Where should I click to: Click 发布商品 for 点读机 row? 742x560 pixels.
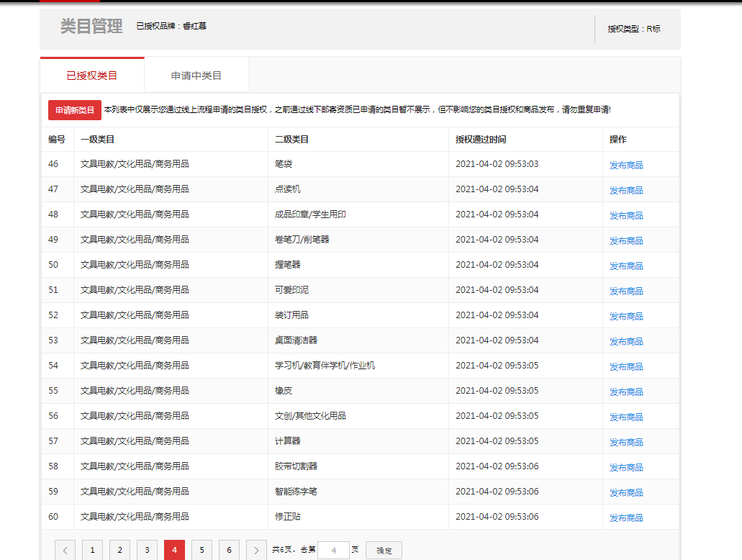(x=626, y=190)
